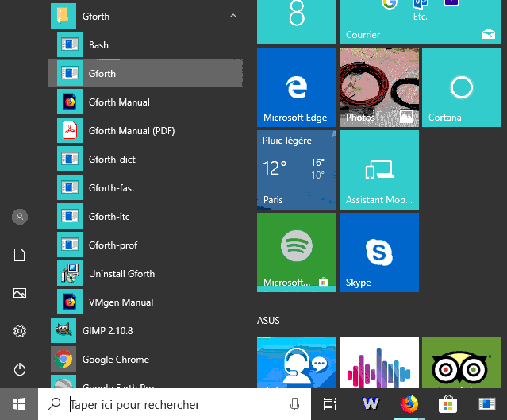Launch Bash from the Gforth folder
The image size is (507, 420).
click(x=145, y=44)
